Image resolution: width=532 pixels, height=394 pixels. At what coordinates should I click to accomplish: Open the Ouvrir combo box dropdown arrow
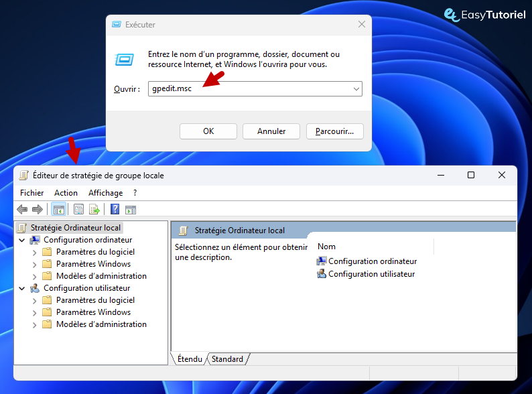pos(356,88)
